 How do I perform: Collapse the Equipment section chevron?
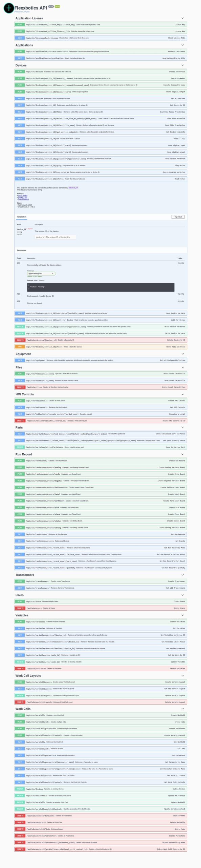pos(183,354)
